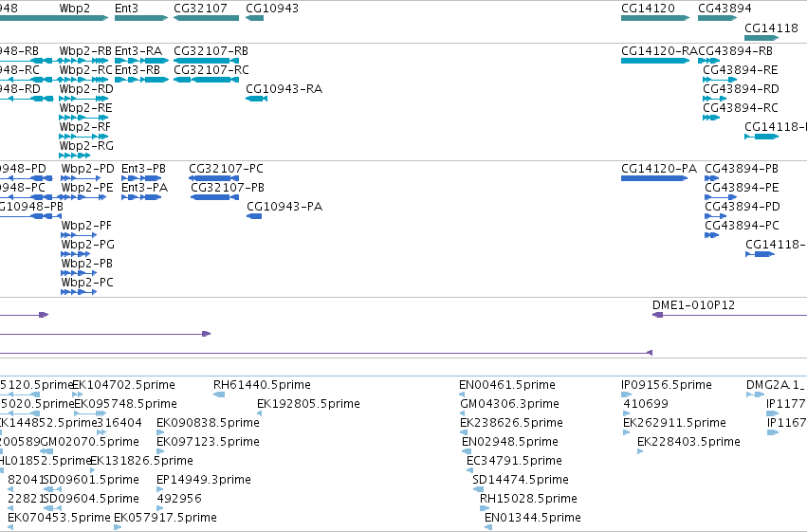Click EP14949.3prime EST label

[x=204, y=480]
